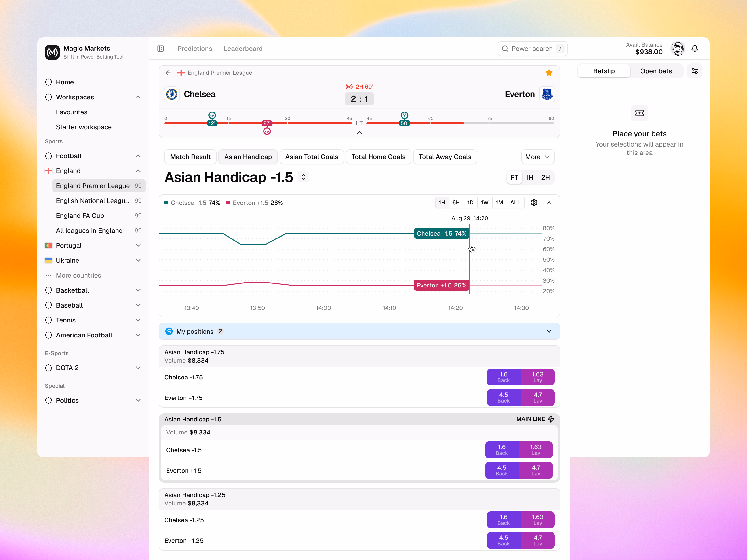Image resolution: width=747 pixels, height=560 pixels.
Task: Back Chelsea -1.75 at 1.6
Action: pyautogui.click(x=503, y=377)
